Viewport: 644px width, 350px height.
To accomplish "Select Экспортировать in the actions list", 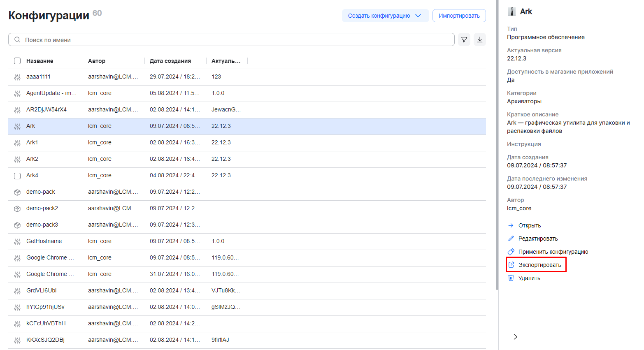I will 539,265.
